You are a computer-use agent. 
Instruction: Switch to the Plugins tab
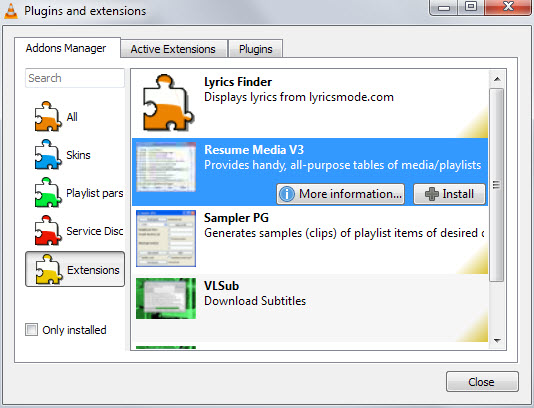tap(255, 49)
